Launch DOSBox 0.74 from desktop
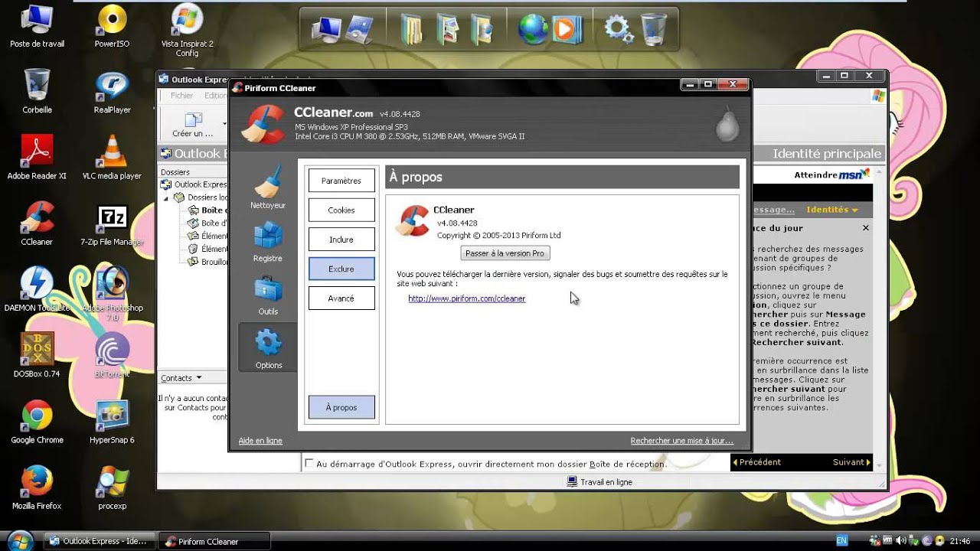This screenshot has width=980, height=551. [x=37, y=356]
